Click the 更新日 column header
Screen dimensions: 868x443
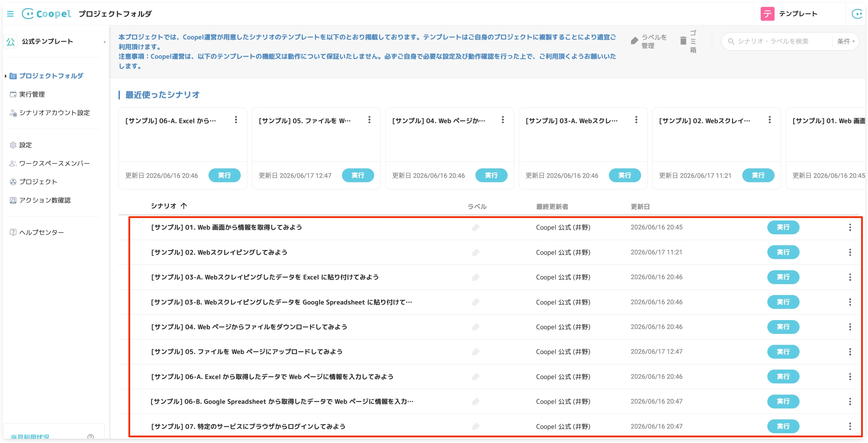point(640,206)
